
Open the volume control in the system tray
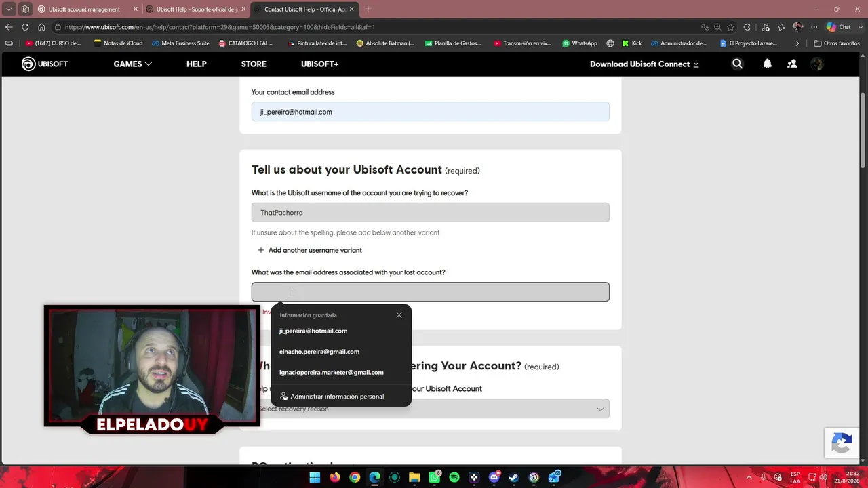824,477
